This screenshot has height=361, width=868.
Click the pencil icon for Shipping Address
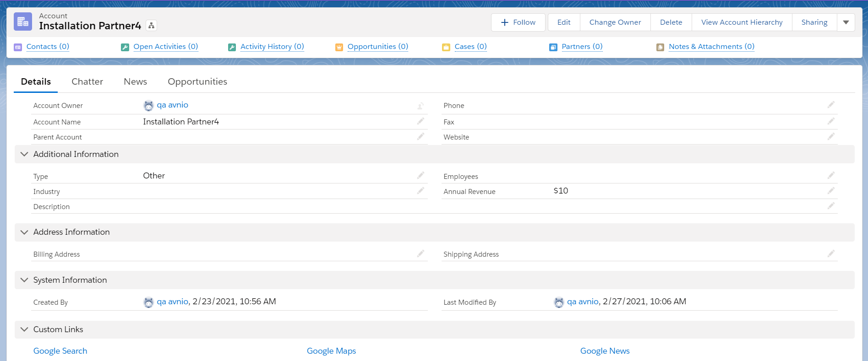click(x=831, y=253)
